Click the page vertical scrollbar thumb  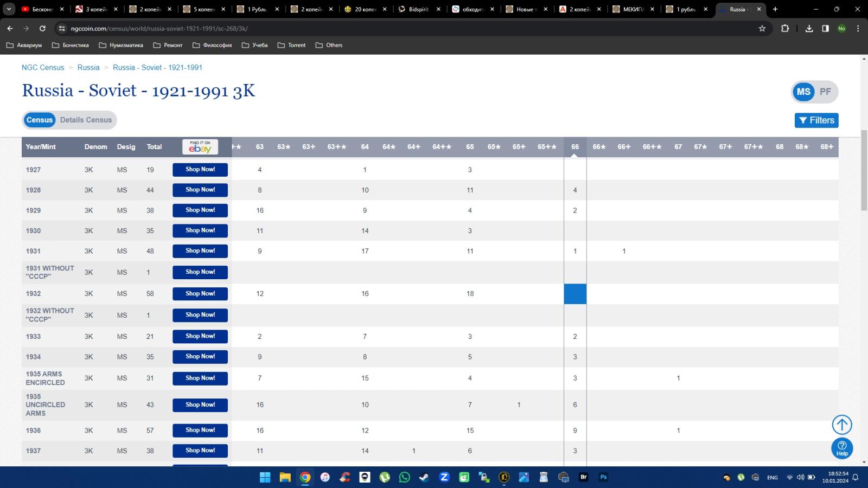pyautogui.click(x=864, y=171)
